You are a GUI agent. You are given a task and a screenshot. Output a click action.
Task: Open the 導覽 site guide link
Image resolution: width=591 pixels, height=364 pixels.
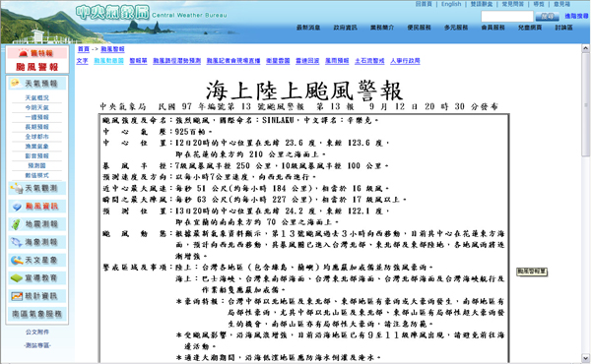(x=539, y=4)
